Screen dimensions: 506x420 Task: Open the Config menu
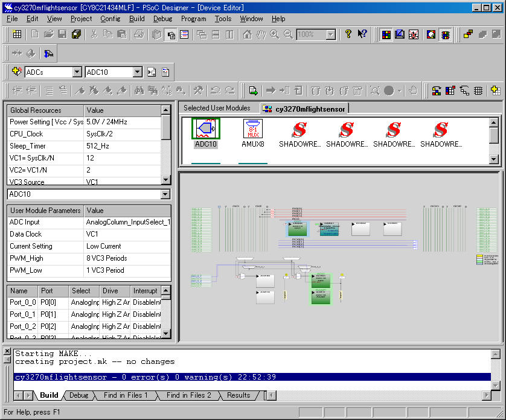point(110,19)
